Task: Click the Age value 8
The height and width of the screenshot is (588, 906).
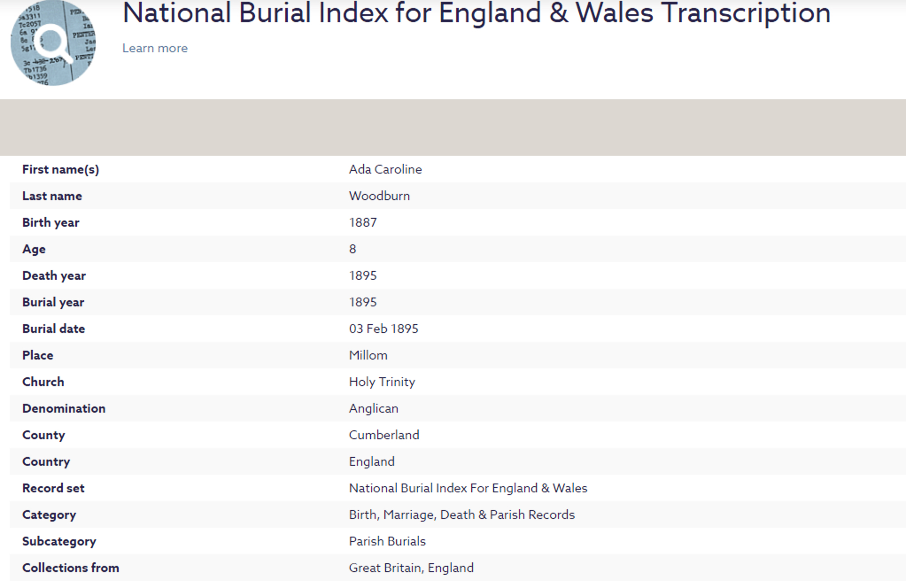Action: tap(352, 249)
